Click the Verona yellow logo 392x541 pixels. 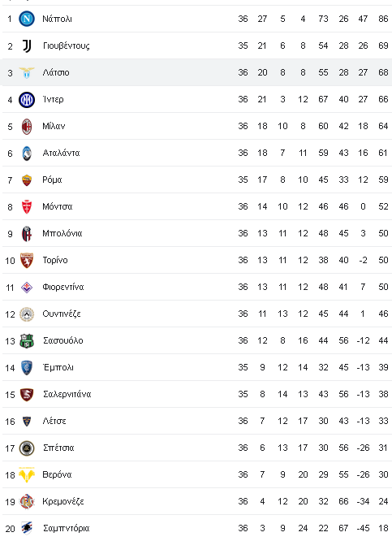click(27, 474)
